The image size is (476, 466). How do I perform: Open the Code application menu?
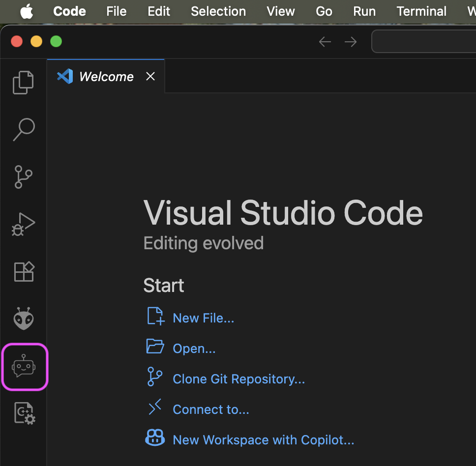click(69, 11)
